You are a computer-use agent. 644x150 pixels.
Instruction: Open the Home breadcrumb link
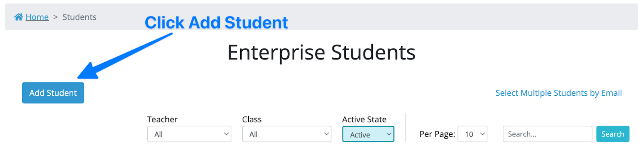click(37, 17)
